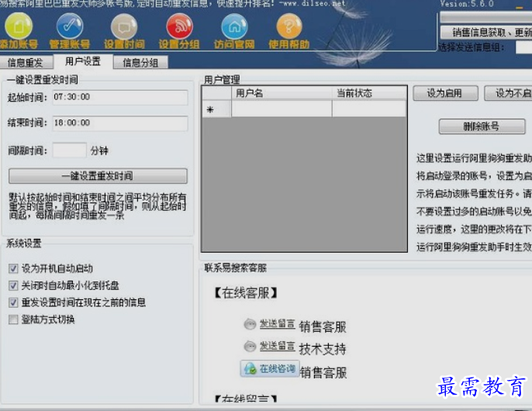The width and height of the screenshot is (532, 411).
Task: Click the 设置时间 set time icon
Action: [124, 26]
